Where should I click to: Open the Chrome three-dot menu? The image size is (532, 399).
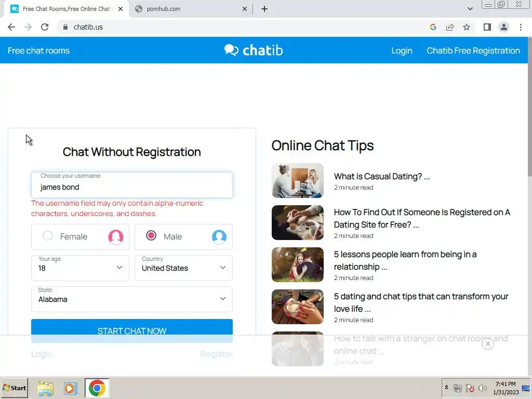click(521, 27)
